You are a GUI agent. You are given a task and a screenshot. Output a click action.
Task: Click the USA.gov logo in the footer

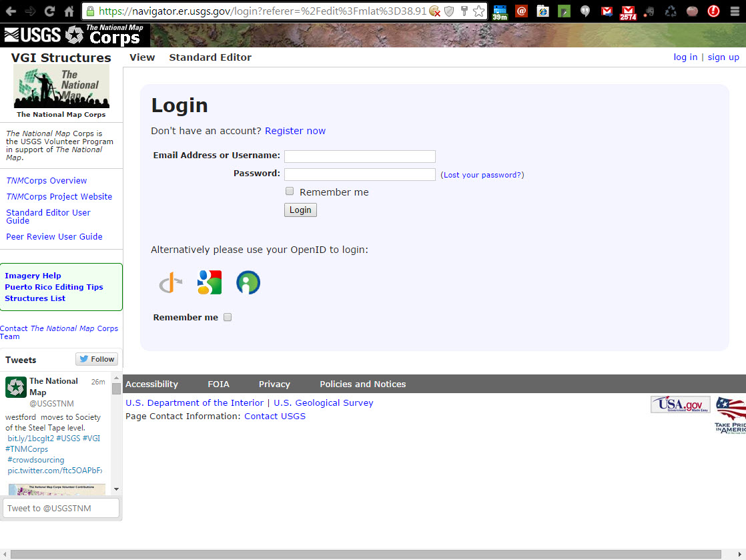tap(680, 404)
